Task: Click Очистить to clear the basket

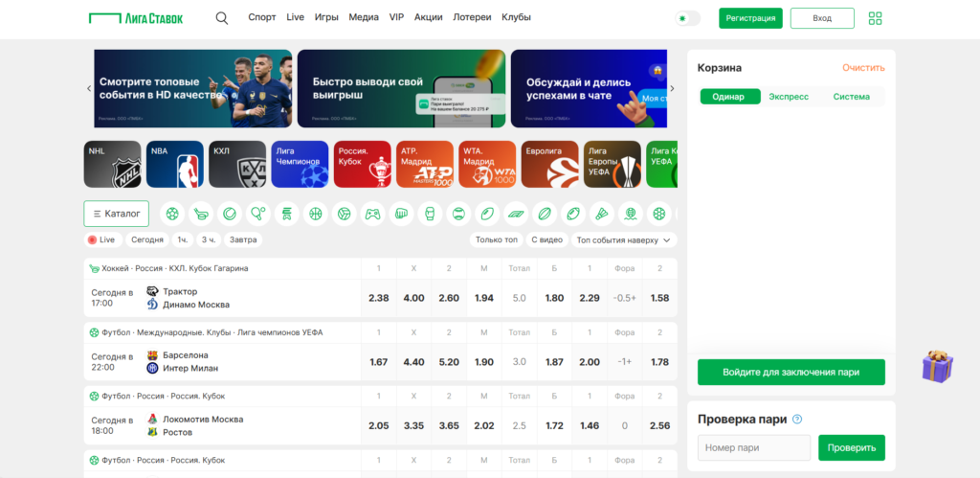Action: pos(863,68)
